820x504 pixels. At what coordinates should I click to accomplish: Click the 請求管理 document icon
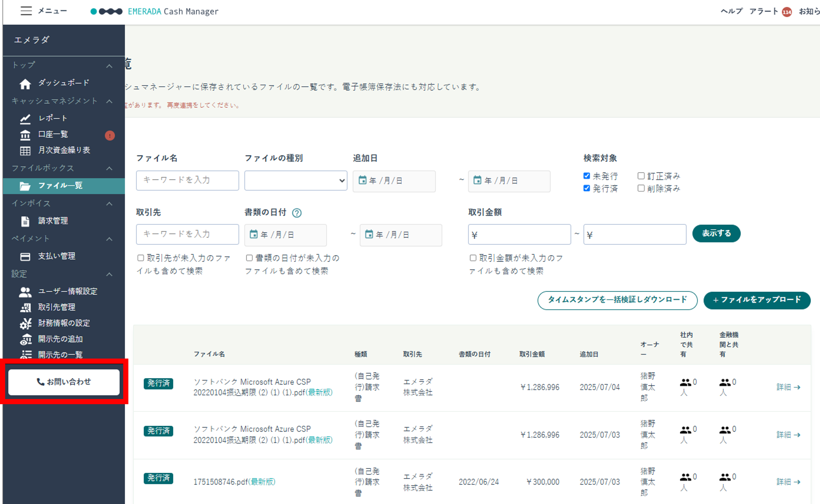click(25, 221)
